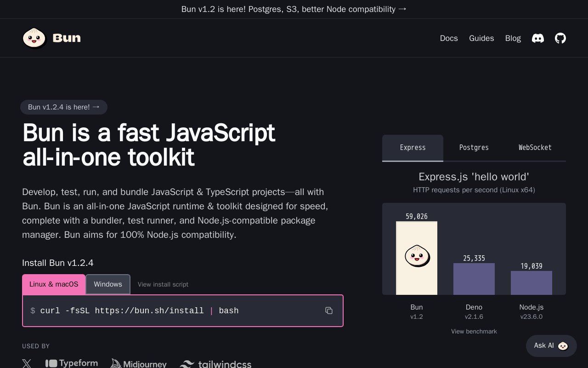Click the Deno bar in the chart
Screen dimensions: 588x368
tap(474, 279)
